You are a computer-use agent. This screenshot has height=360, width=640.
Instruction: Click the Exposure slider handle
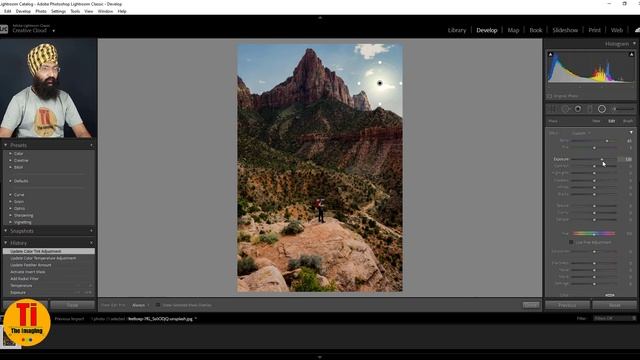(x=602, y=159)
